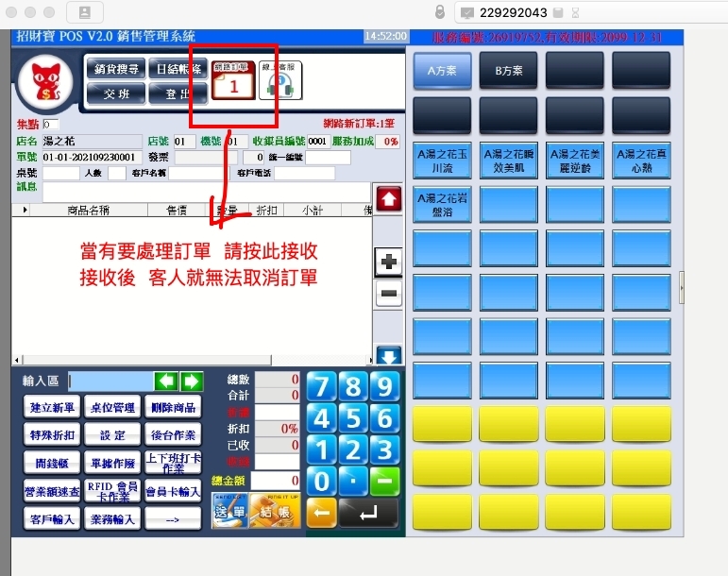Click the red cat logo
The image size is (728, 576).
pos(45,82)
